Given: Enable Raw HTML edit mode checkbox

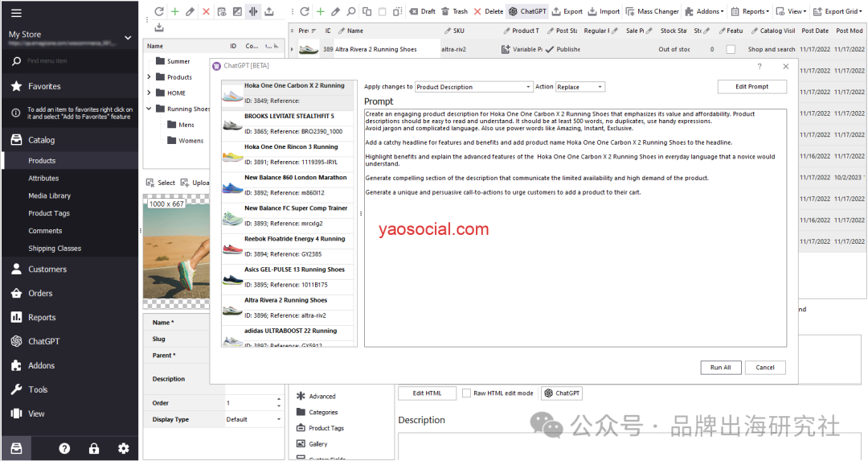Looking at the screenshot, I should 467,393.
